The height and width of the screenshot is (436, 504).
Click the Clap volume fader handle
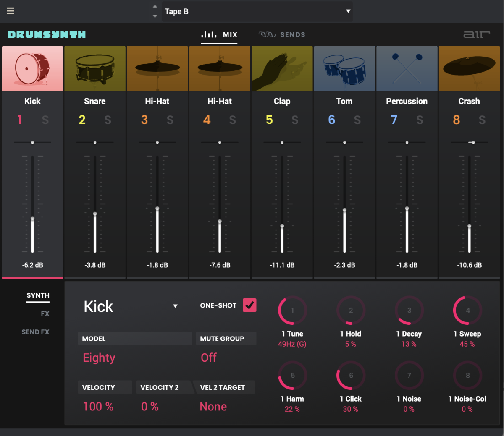pos(282,226)
